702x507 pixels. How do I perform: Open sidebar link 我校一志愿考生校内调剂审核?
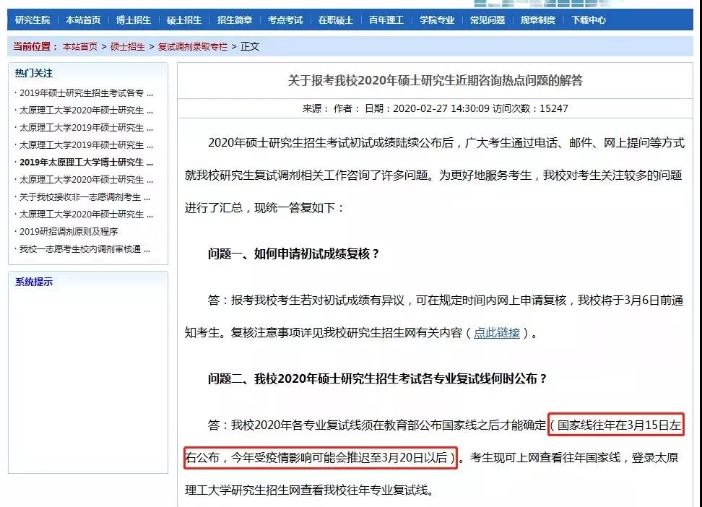(x=82, y=249)
